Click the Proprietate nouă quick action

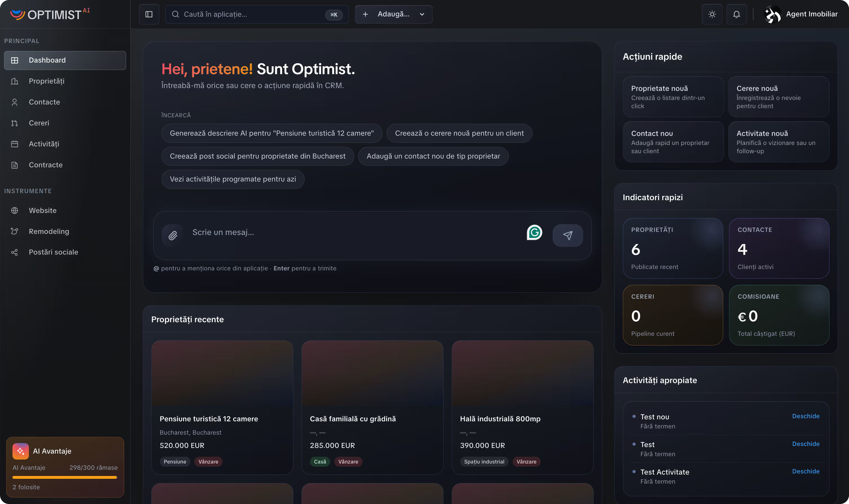(673, 97)
